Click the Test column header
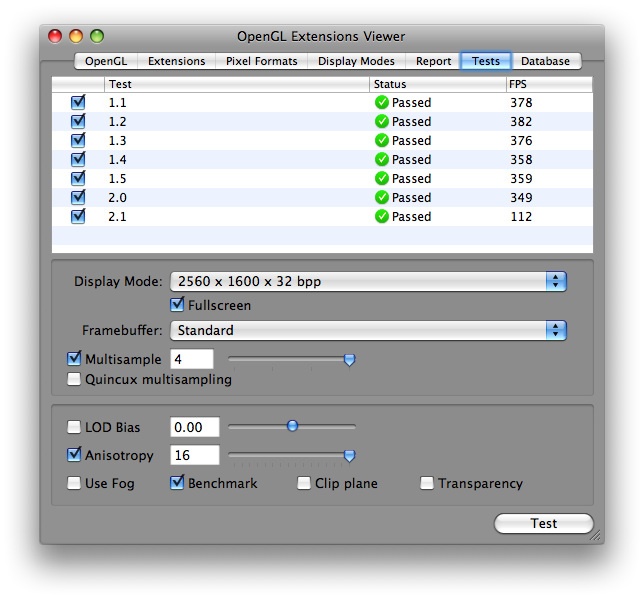Viewport: 644px width, 599px height. tap(237, 84)
